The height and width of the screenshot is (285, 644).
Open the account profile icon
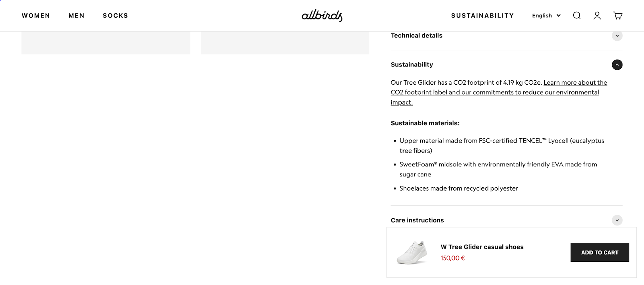597,15
